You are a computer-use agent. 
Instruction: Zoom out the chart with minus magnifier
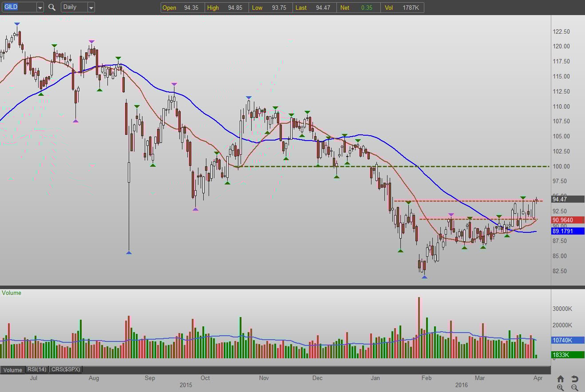pyautogui.click(x=574, y=388)
